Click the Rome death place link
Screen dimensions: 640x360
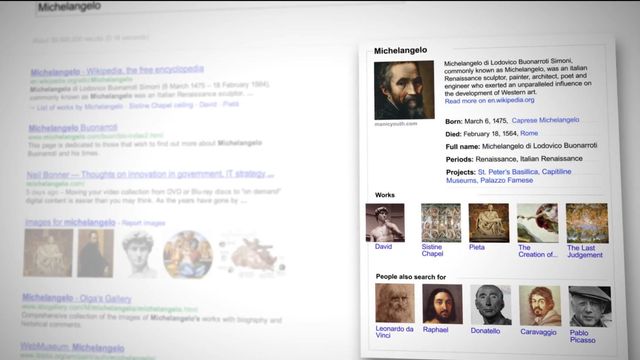(x=529, y=133)
